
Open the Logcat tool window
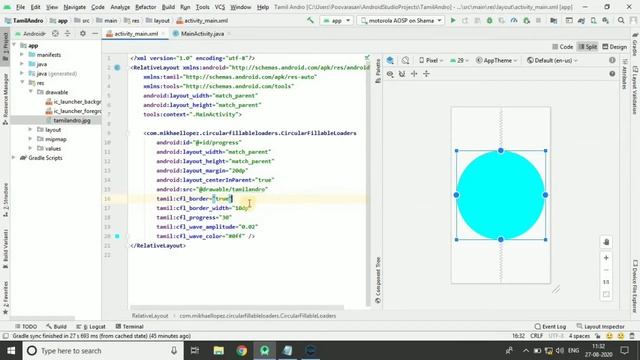91,327
